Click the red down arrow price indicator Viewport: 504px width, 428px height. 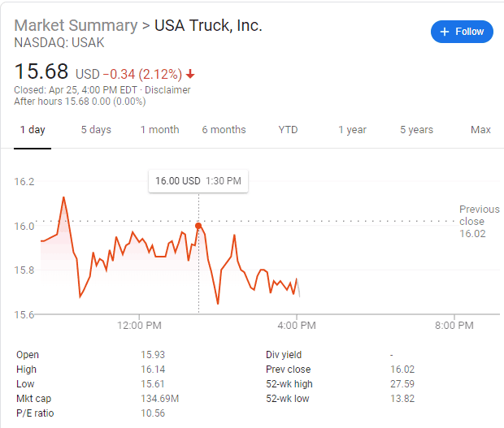tap(190, 75)
